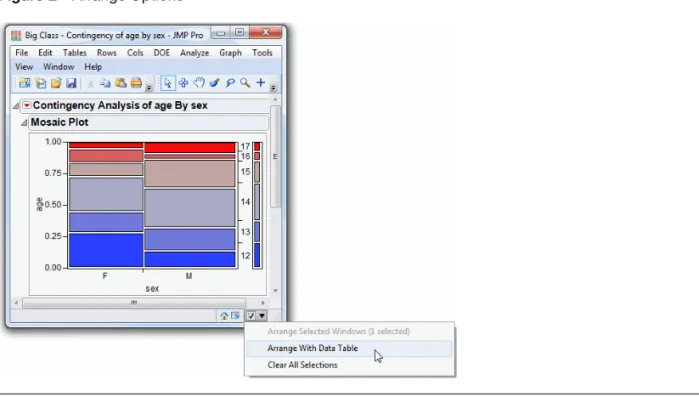Select the Selection cross tool

tap(183, 83)
